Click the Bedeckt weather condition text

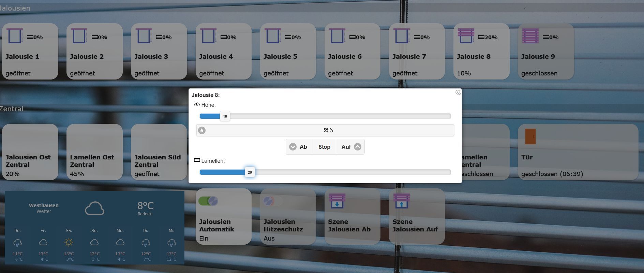click(x=145, y=214)
